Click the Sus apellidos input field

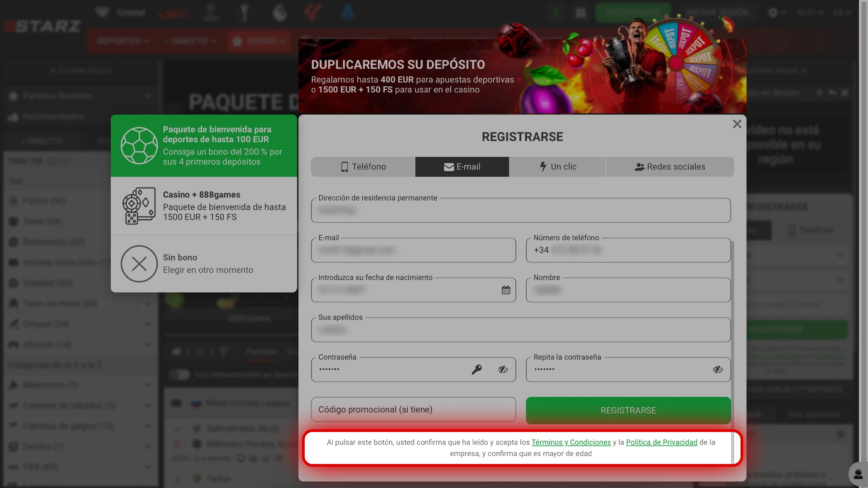[520, 330]
